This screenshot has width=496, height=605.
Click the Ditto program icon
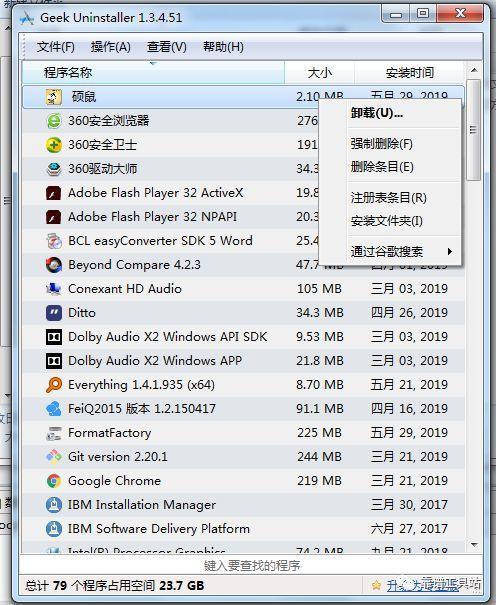(x=54, y=313)
